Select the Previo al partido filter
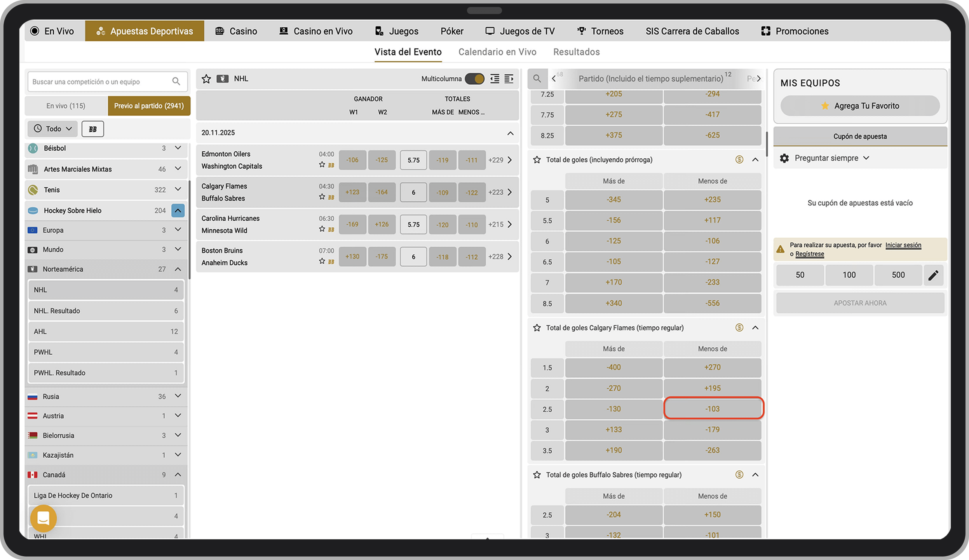969x560 pixels. (149, 106)
